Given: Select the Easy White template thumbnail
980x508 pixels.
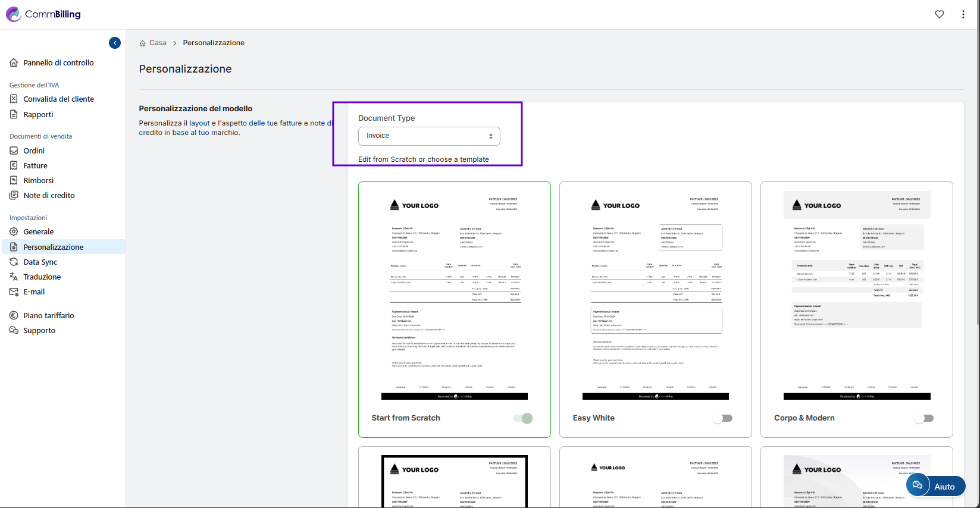Looking at the screenshot, I should (655, 296).
